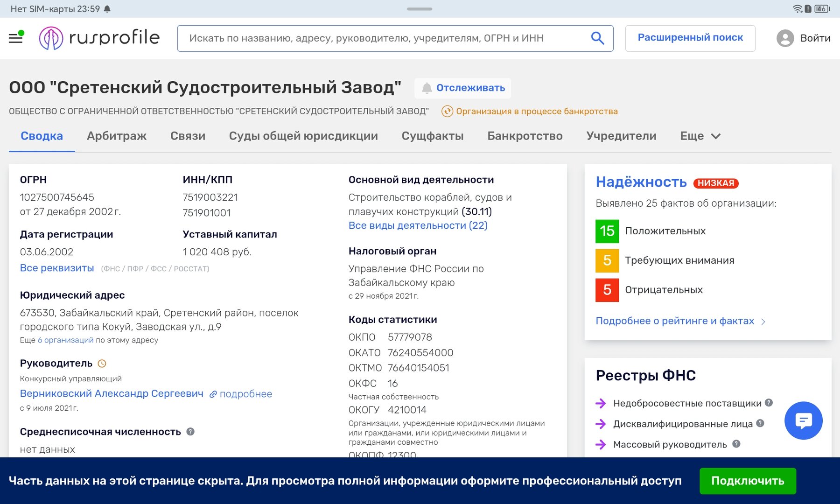The height and width of the screenshot is (504, 840).
Task: Open help icon for Массовый руководитель
Action: (x=736, y=444)
